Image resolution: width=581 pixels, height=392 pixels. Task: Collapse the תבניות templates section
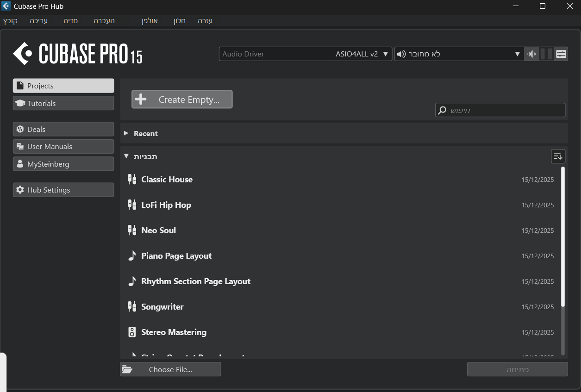tap(126, 156)
